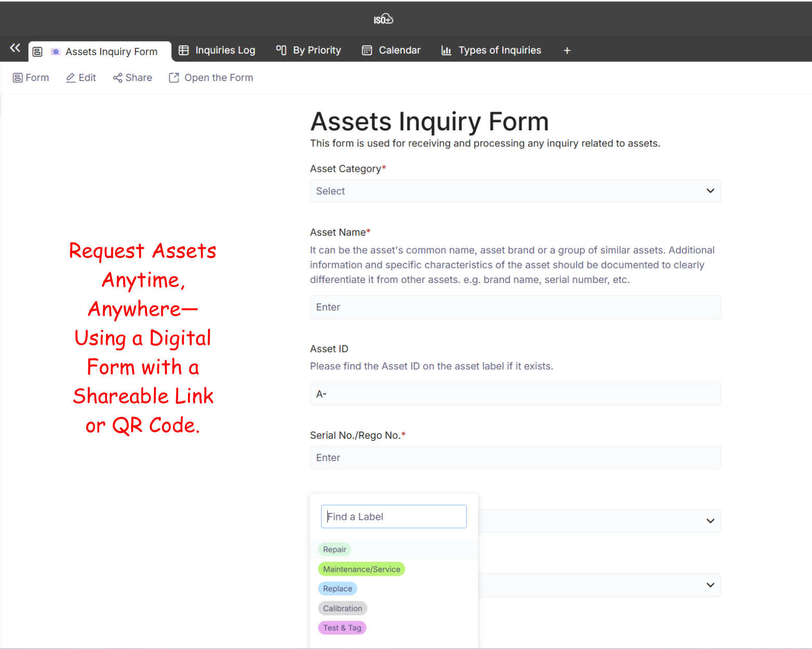The height and width of the screenshot is (649, 812).
Task: Switch to the Calendar tab
Action: tap(391, 50)
